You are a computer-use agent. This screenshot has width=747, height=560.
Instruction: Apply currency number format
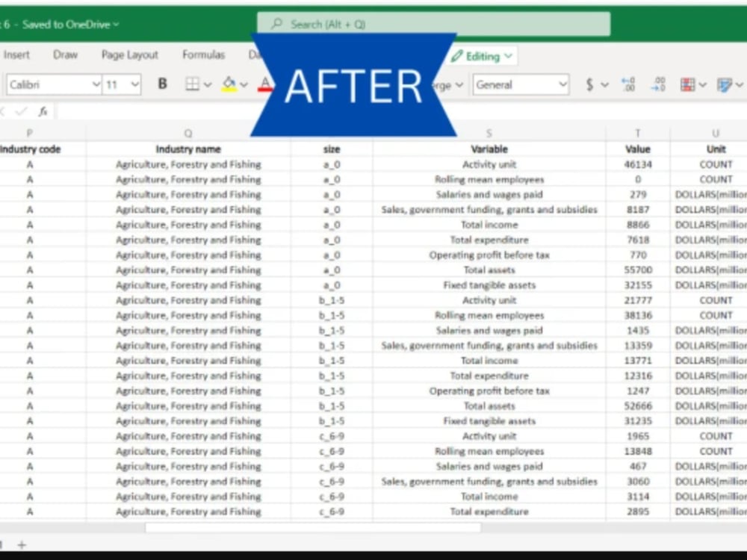589,84
